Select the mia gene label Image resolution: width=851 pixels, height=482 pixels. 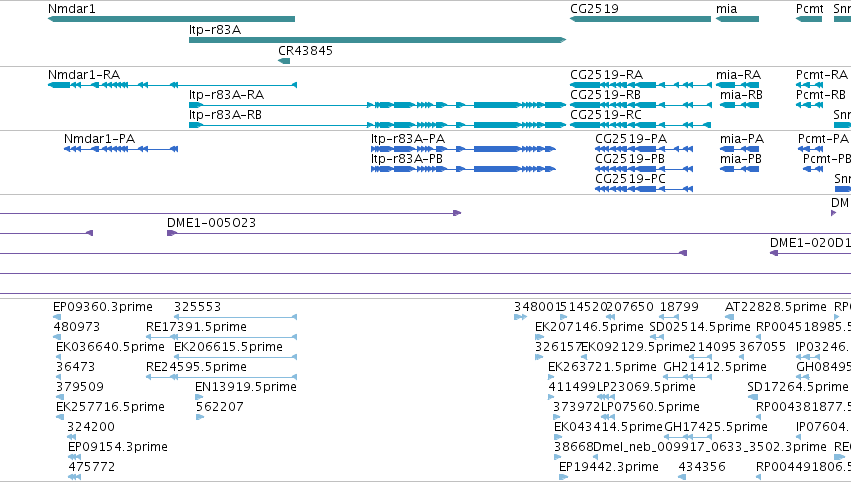(x=727, y=9)
